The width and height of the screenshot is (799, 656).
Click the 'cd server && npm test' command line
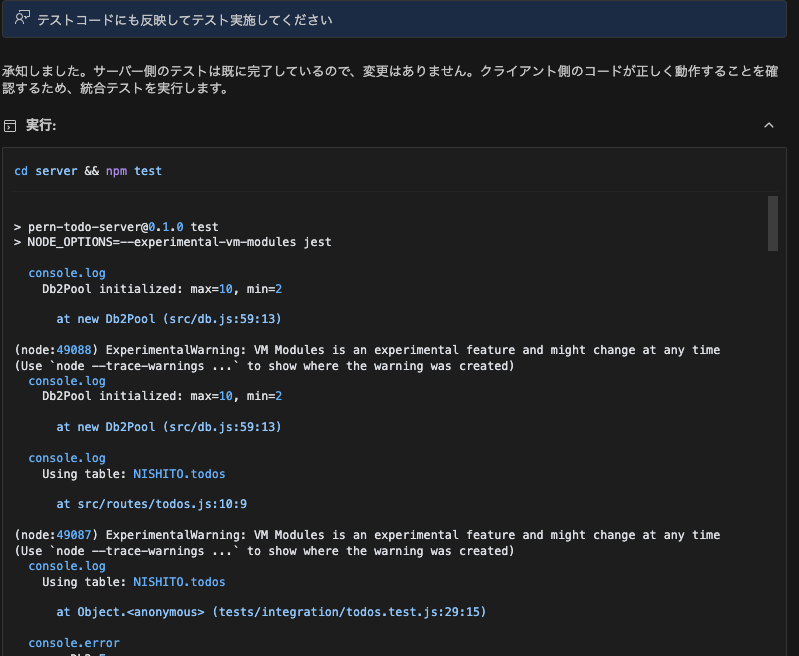coord(88,171)
